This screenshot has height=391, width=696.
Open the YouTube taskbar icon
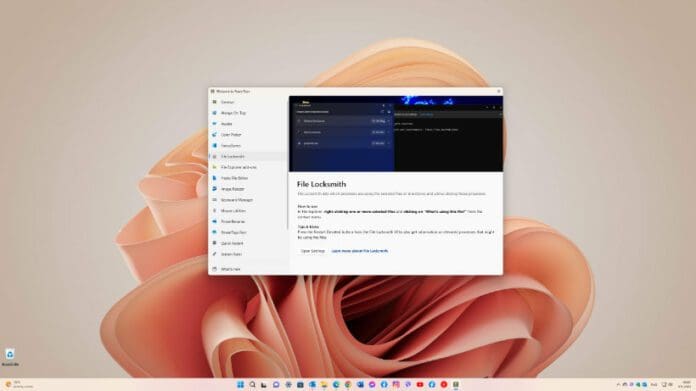[x=420, y=384]
